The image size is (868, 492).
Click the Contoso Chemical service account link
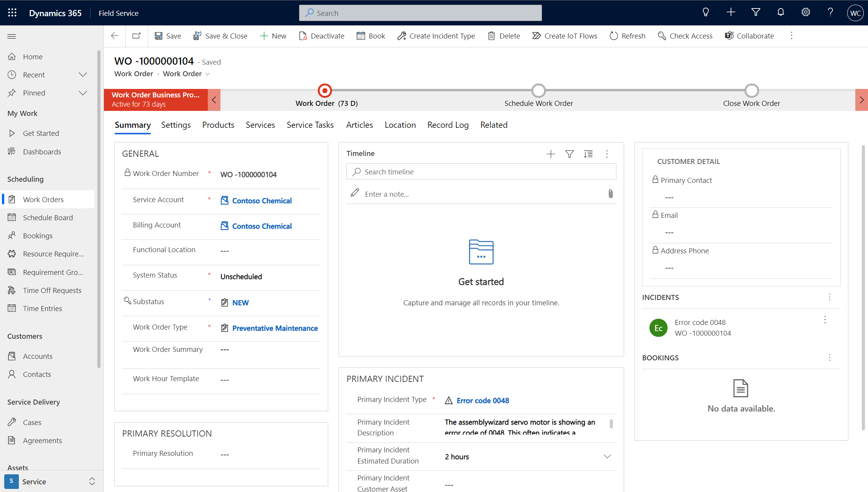pos(262,200)
